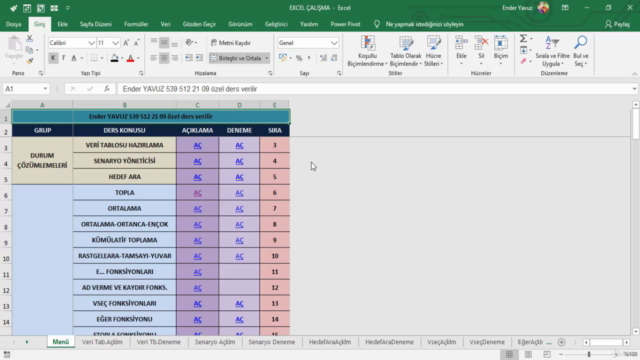Open Sırala ve Filtre Uygula menu
Screen dimensions: 640x360
(x=552, y=51)
